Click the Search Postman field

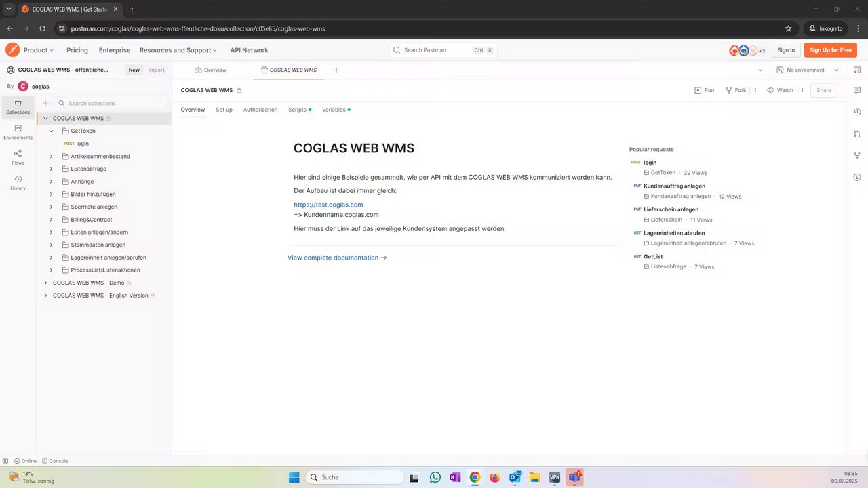(x=443, y=50)
